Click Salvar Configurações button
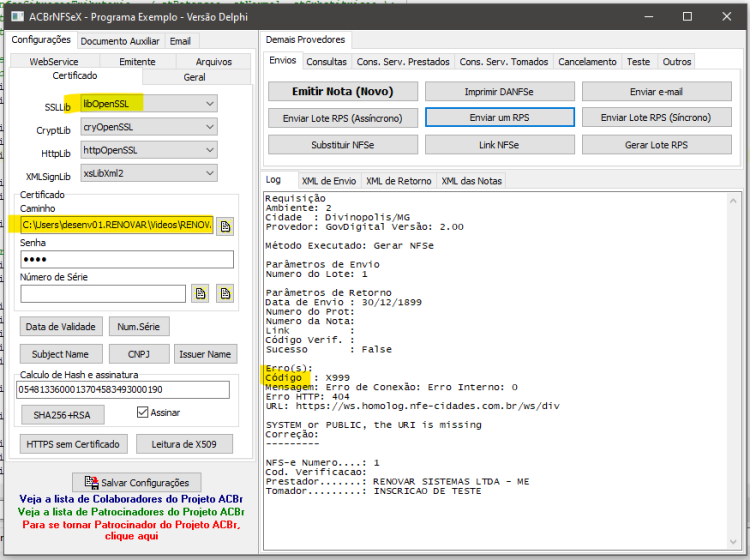Viewport: 750px width, 560px height. point(137,483)
